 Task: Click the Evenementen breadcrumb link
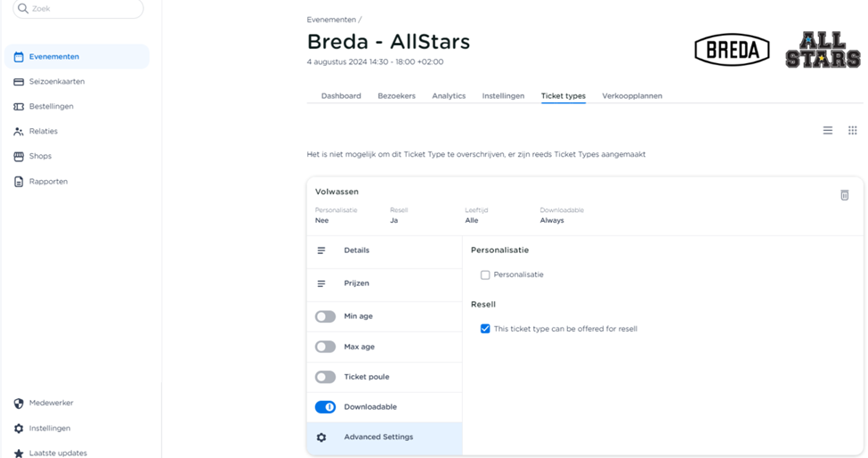(x=331, y=20)
